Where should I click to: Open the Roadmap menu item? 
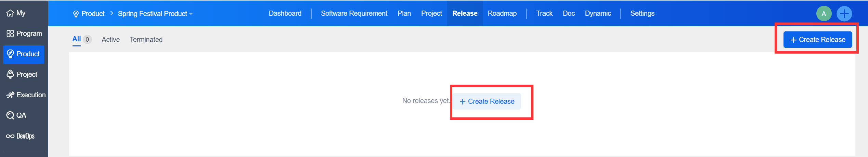tap(502, 13)
